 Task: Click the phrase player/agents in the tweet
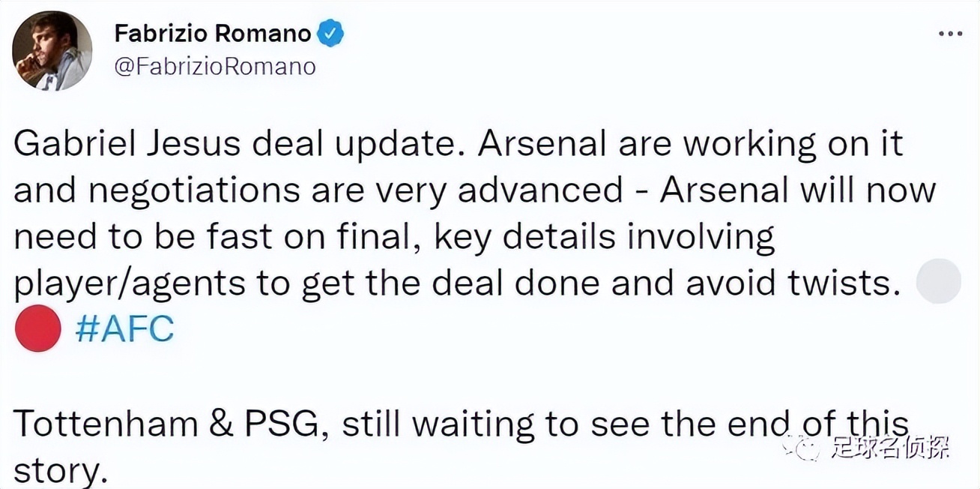(x=129, y=284)
